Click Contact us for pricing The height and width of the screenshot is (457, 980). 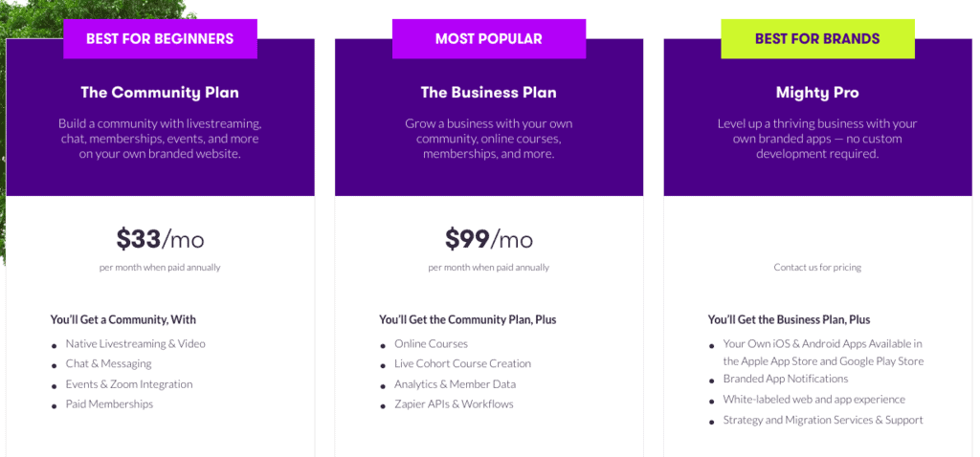817,268
